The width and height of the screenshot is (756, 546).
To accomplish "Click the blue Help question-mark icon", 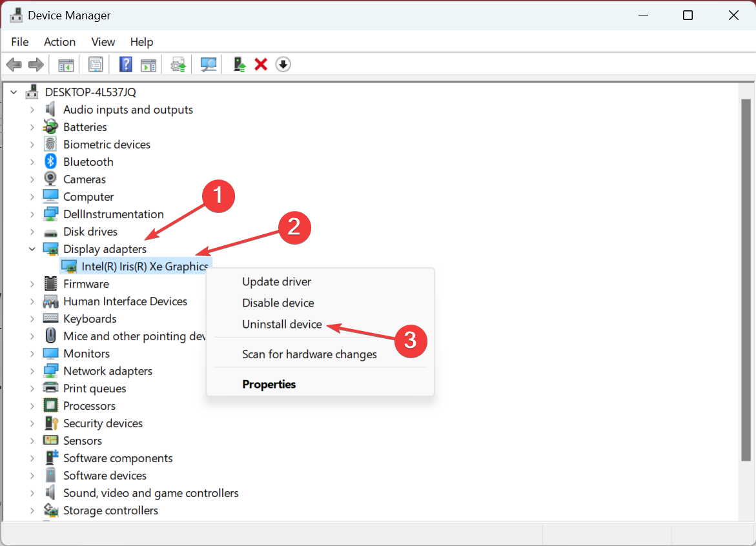I will (125, 64).
